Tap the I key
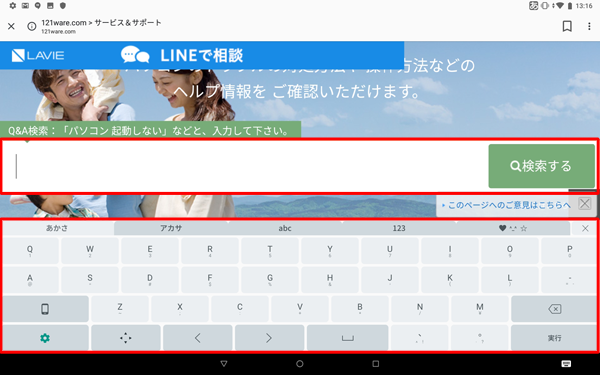The image size is (600, 375). click(450, 251)
